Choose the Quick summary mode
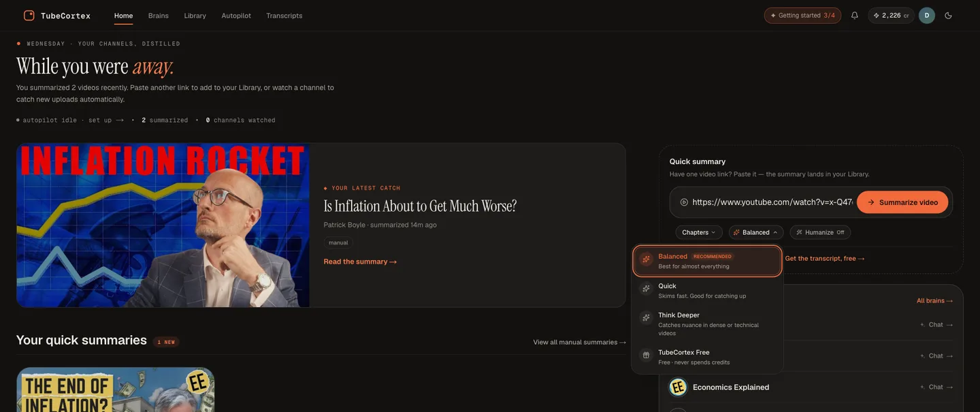The height and width of the screenshot is (412, 980). (707, 291)
